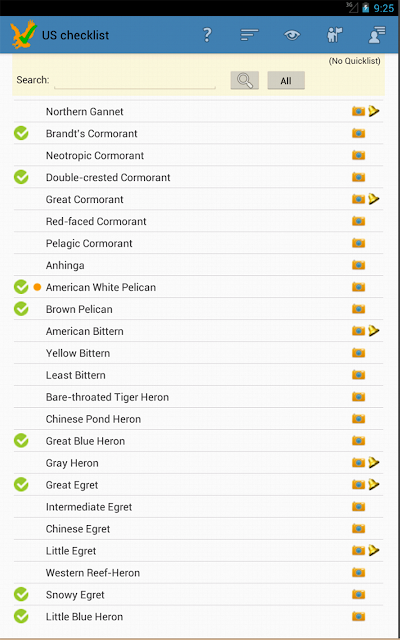View photo of Northern Gannet
Image resolution: width=400 pixels, height=640 pixels.
point(358,111)
